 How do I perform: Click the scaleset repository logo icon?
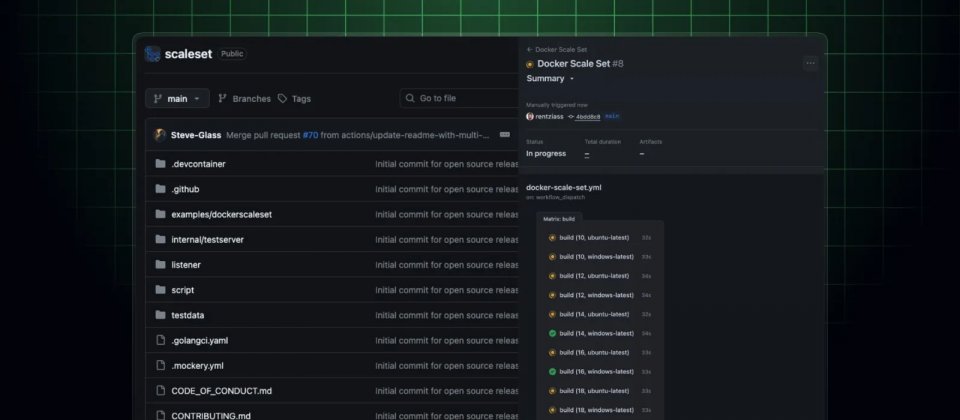(153, 54)
